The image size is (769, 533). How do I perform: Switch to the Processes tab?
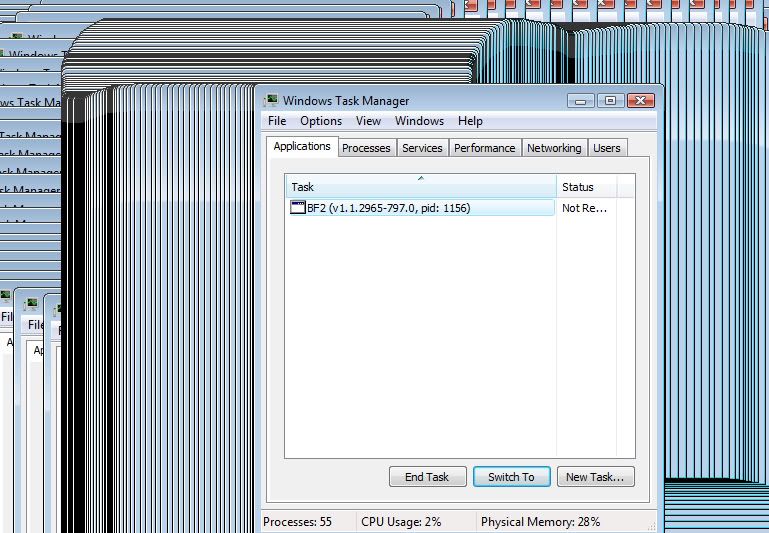[366, 148]
